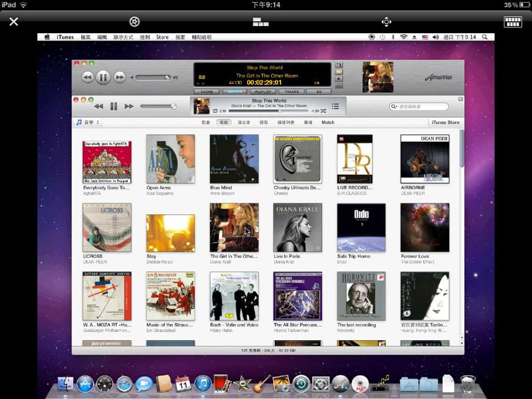
Task: Click the Amarra PLAYLIST button
Action: [x=263, y=91]
